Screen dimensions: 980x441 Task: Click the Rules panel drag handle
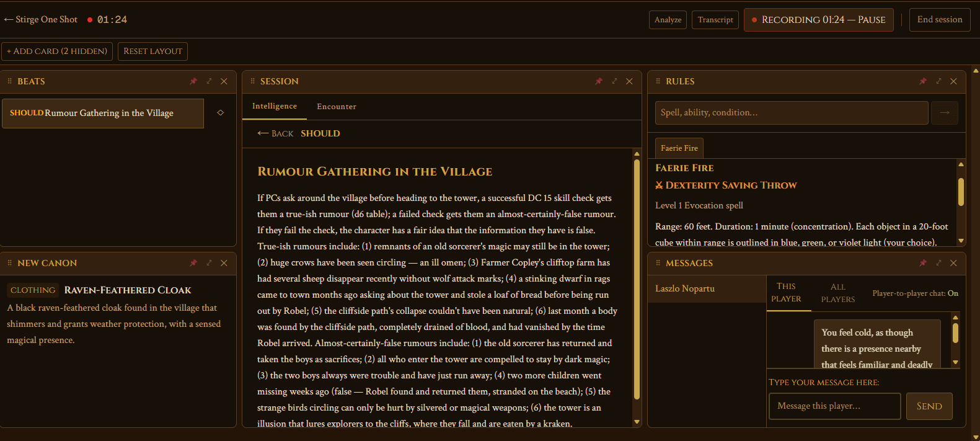tap(658, 81)
